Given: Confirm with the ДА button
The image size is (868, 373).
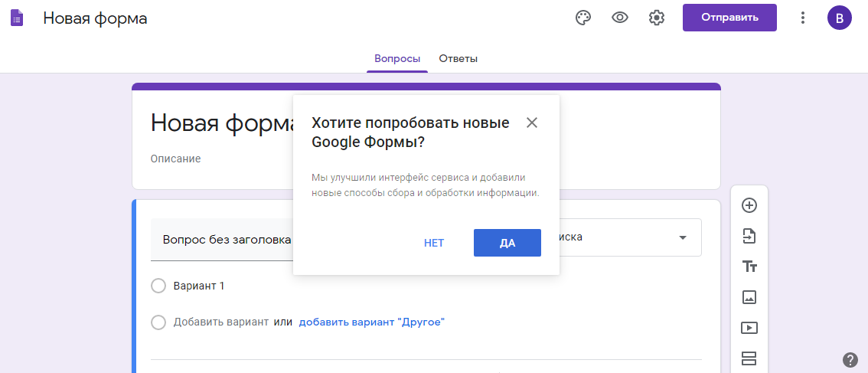Looking at the screenshot, I should pos(507,243).
